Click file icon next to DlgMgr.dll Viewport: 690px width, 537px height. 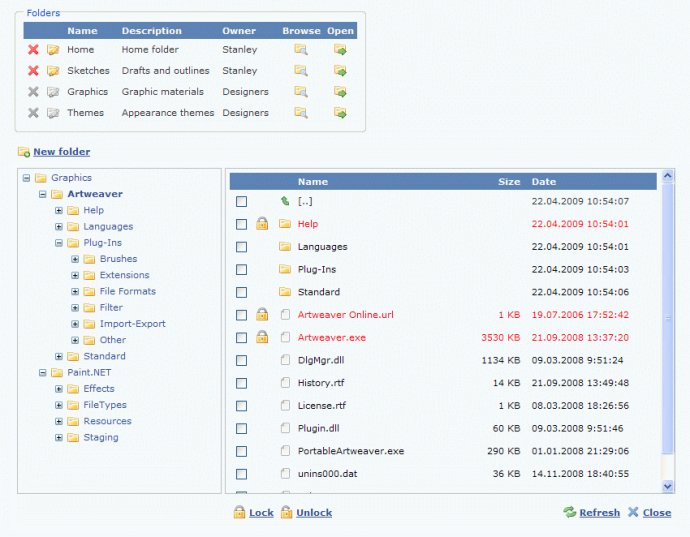pyautogui.click(x=286, y=360)
